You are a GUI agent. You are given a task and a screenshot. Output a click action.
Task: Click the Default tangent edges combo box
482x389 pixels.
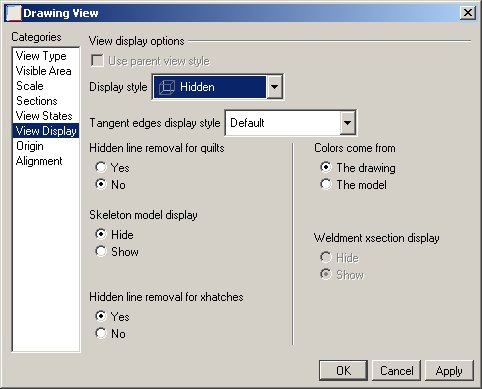(x=291, y=123)
